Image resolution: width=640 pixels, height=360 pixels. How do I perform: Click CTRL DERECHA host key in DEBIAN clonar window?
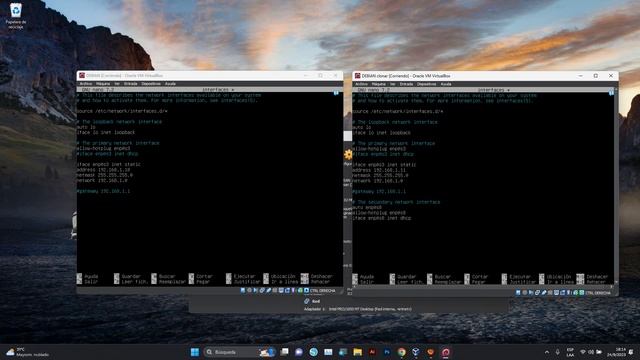tap(598, 293)
